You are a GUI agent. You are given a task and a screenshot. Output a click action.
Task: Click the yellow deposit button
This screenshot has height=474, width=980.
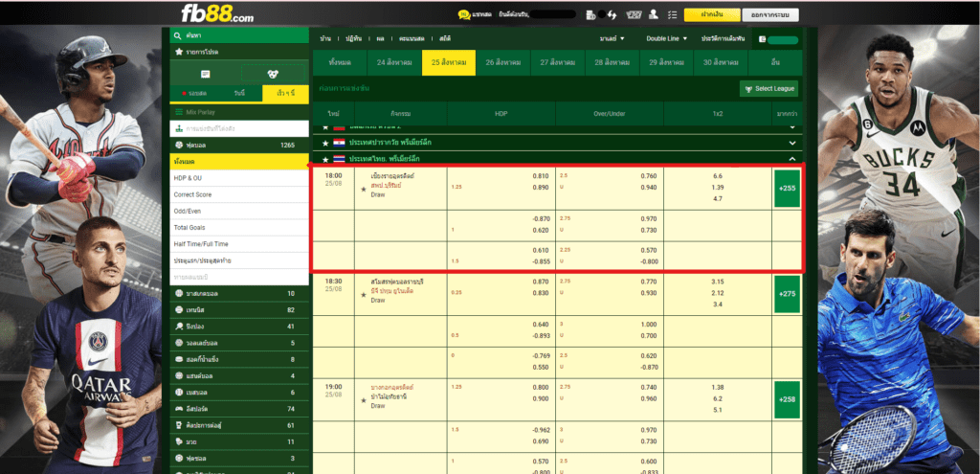pos(712,15)
